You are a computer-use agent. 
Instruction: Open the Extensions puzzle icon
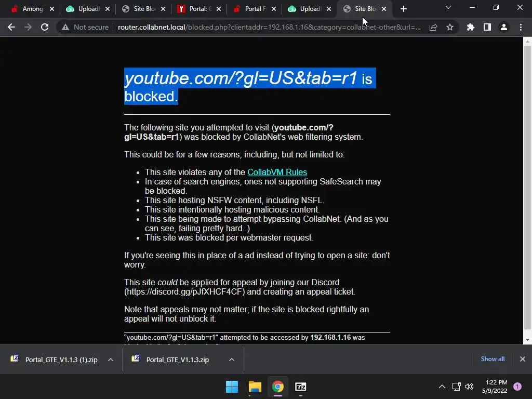tap(470, 27)
